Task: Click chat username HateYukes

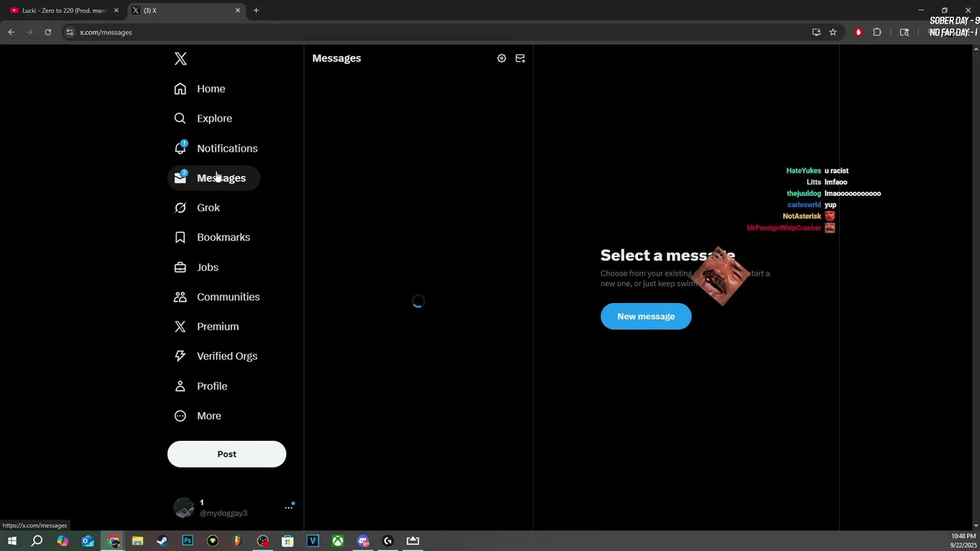Action: coord(803,171)
